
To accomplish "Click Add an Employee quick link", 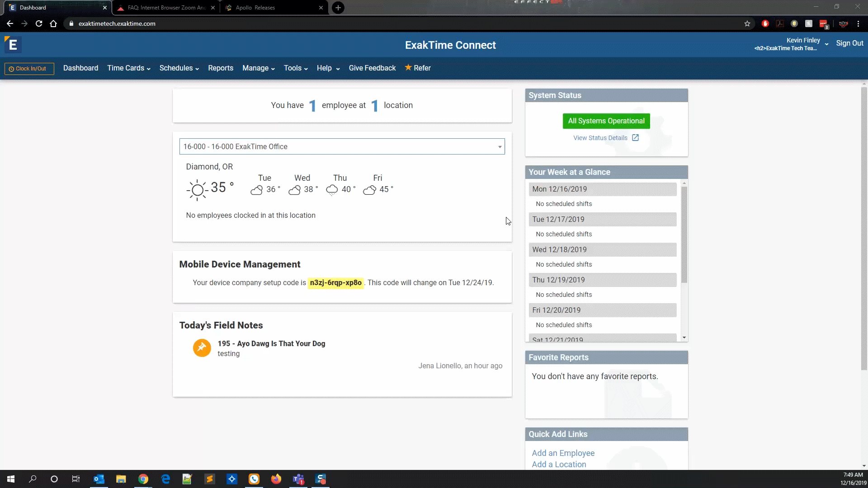I will [x=563, y=453].
